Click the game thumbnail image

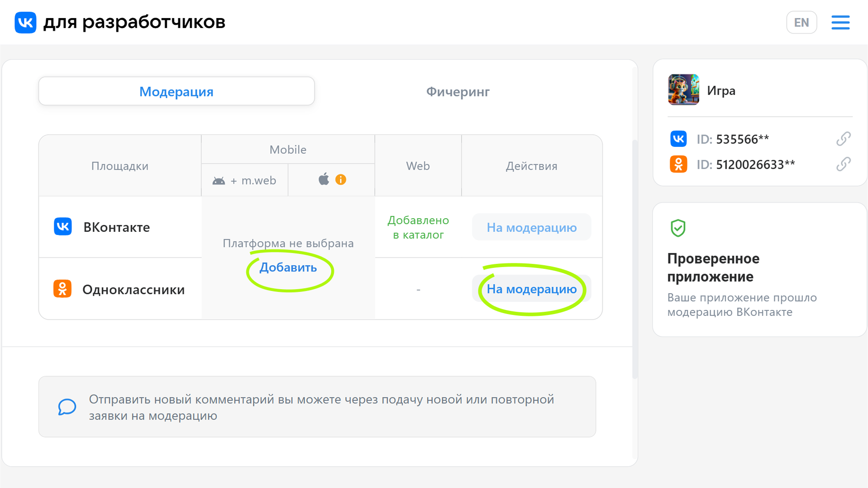point(683,90)
